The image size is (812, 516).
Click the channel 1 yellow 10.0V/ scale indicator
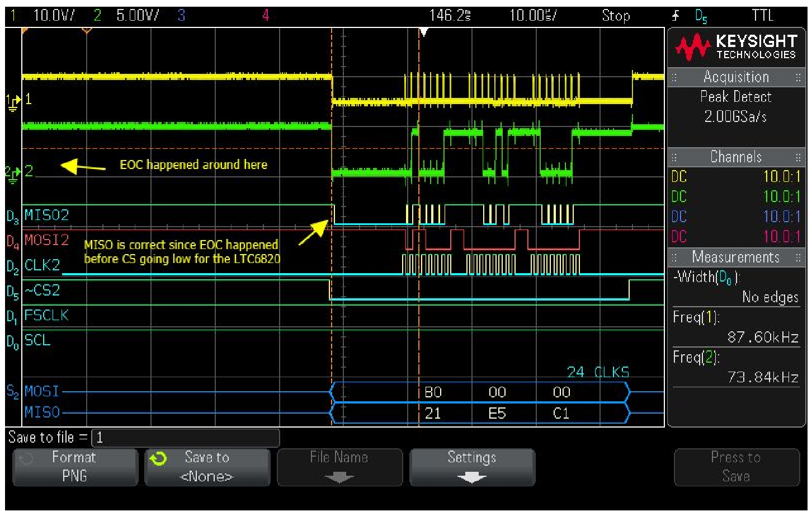point(54,16)
